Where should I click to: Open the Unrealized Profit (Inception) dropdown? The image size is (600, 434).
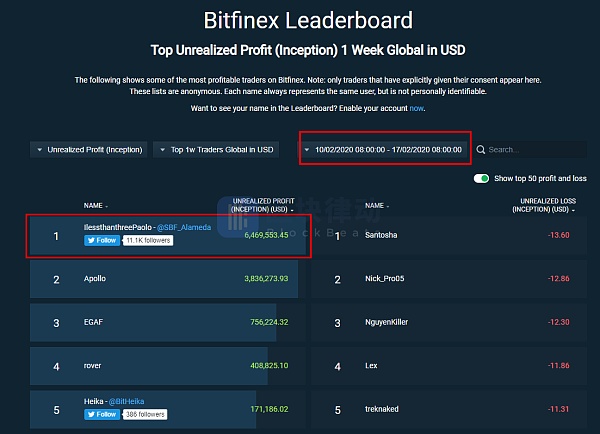point(88,150)
